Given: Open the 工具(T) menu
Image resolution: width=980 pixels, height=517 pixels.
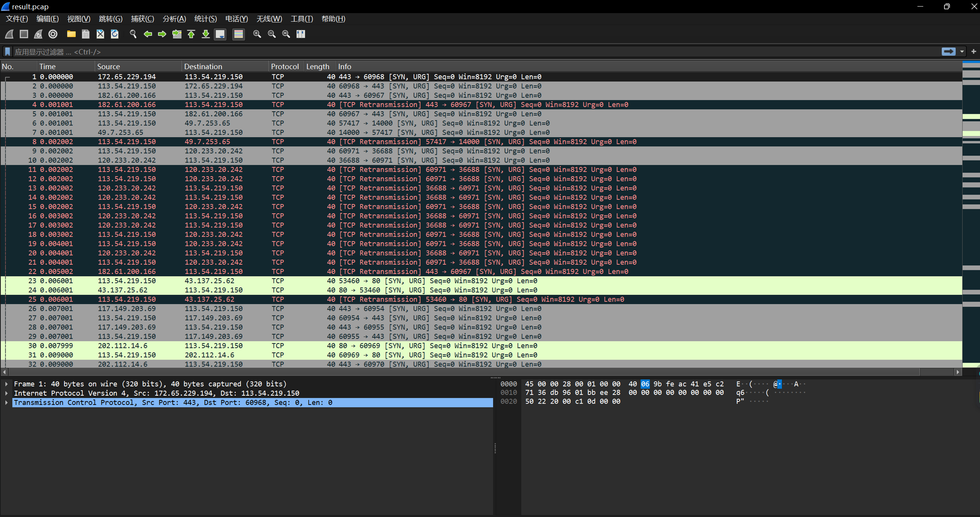Looking at the screenshot, I should [x=301, y=19].
